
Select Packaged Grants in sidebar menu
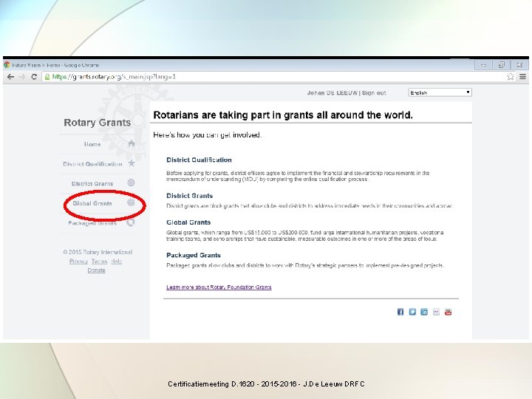(x=92, y=223)
